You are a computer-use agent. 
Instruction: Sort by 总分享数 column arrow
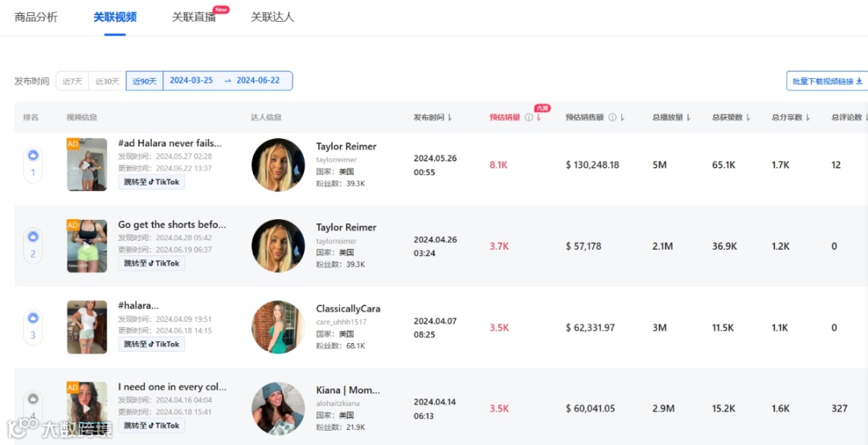click(x=808, y=117)
